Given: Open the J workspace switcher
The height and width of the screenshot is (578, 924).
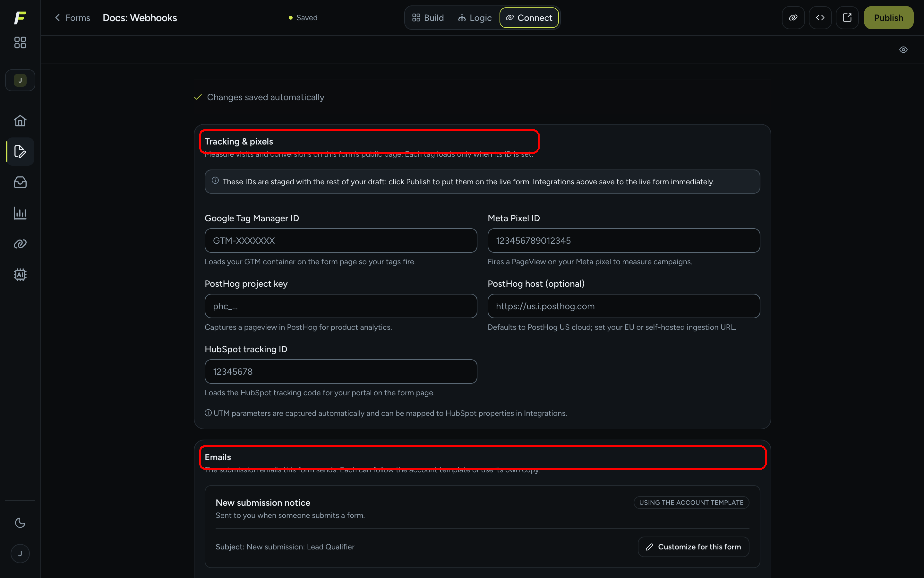Looking at the screenshot, I should point(20,80).
